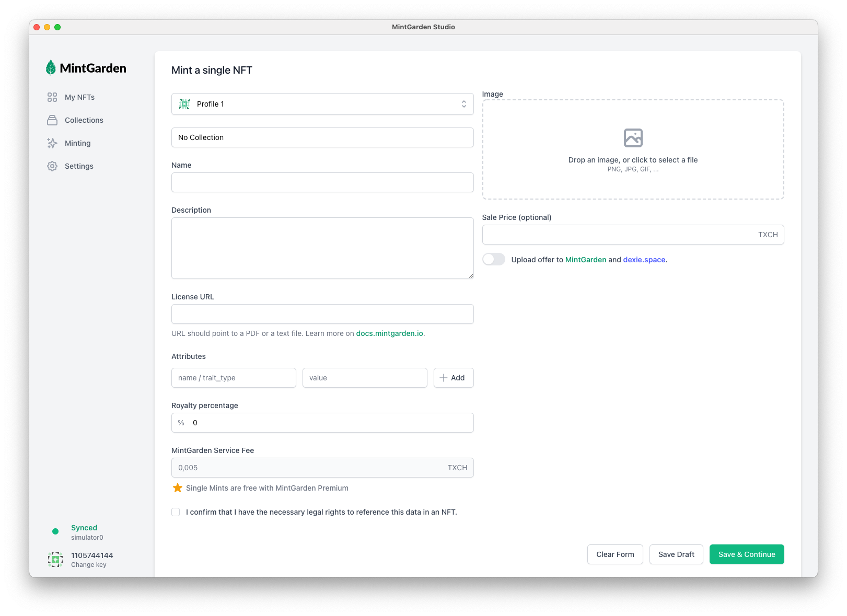847x616 pixels.
Task: Go to Collections in the sidebar
Action: (84, 120)
